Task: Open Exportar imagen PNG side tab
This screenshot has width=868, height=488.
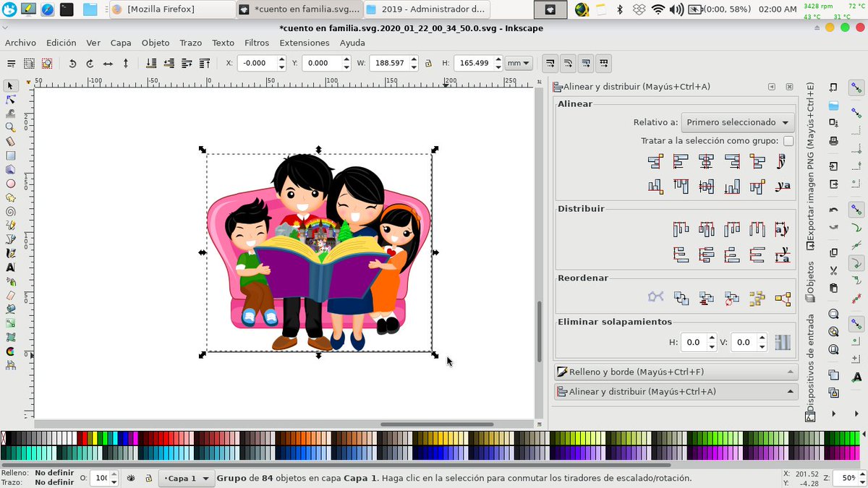Action: 811,168
